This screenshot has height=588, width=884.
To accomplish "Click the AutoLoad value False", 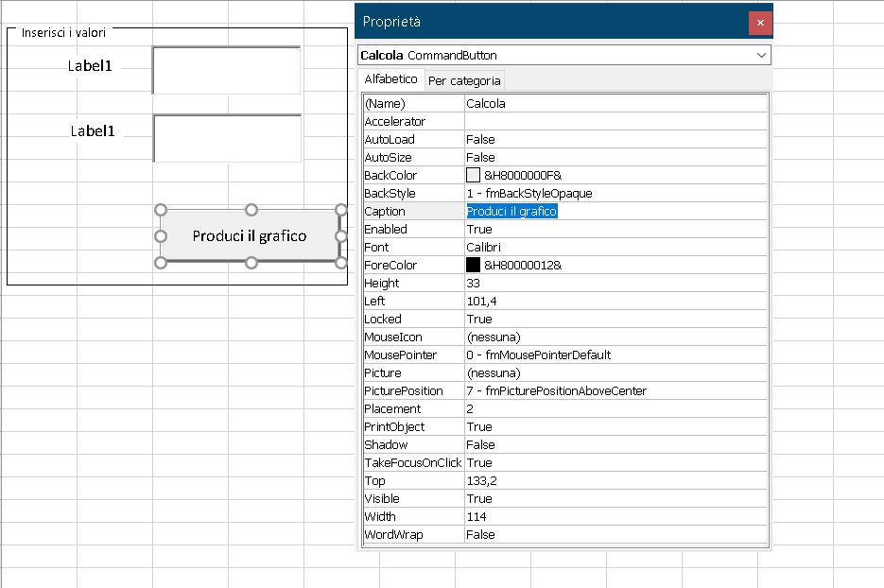I will (x=615, y=139).
